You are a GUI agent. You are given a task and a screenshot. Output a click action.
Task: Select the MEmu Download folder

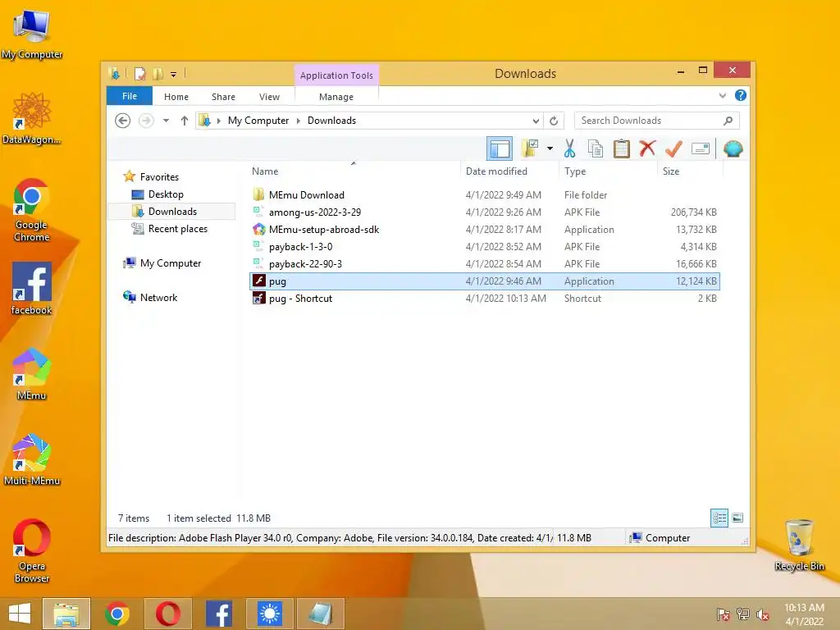(x=485, y=195)
